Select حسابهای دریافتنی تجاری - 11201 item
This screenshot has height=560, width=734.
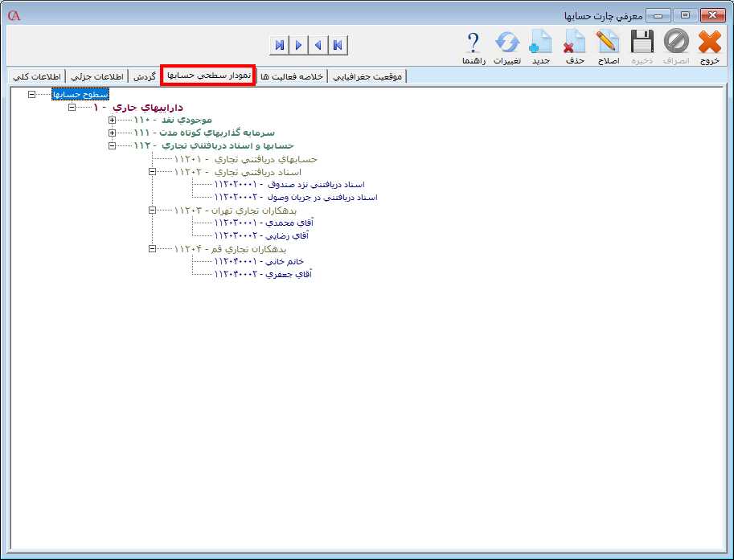(x=245, y=158)
